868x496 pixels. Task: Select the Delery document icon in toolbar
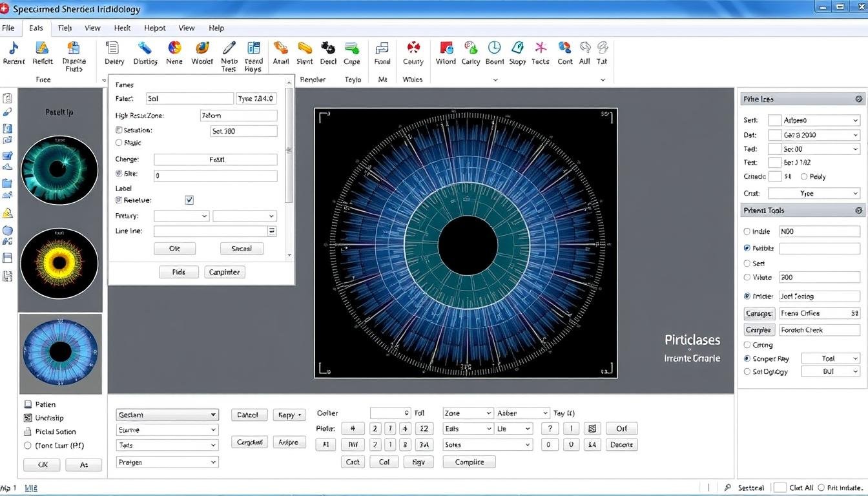(113, 48)
